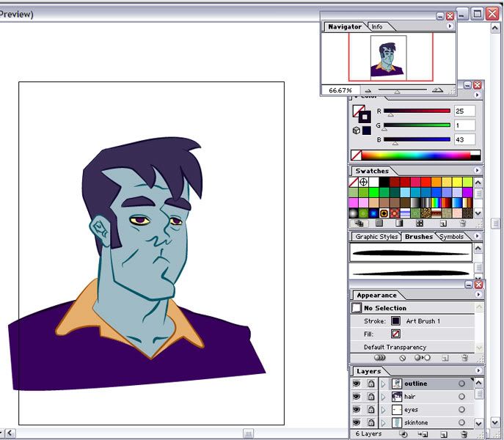The image size is (504, 440).
Task: Unlock the hair layer
Action: [371, 396]
